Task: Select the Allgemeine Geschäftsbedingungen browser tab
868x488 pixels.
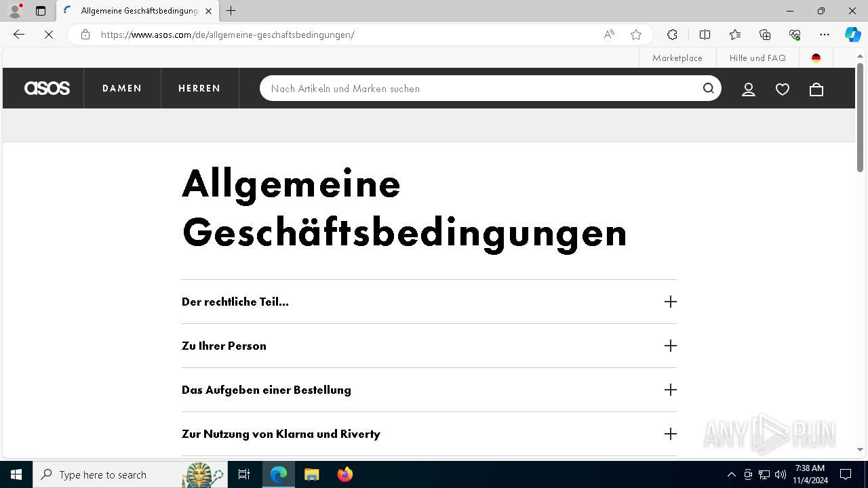Action: coord(138,11)
